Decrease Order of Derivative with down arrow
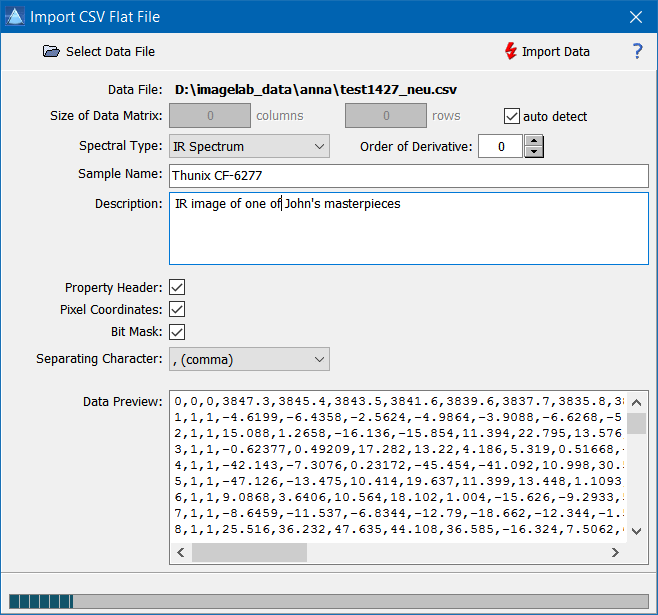The width and height of the screenshot is (658, 615). (534, 152)
